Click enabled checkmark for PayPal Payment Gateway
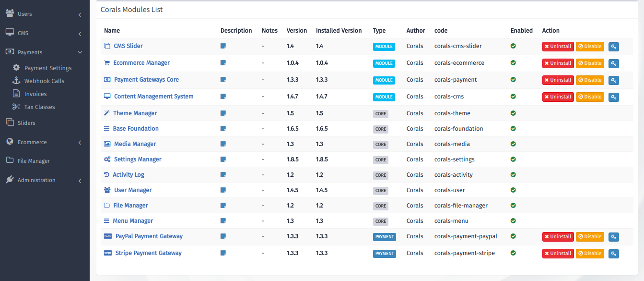Viewport: 644px width, 281px height. (x=513, y=236)
